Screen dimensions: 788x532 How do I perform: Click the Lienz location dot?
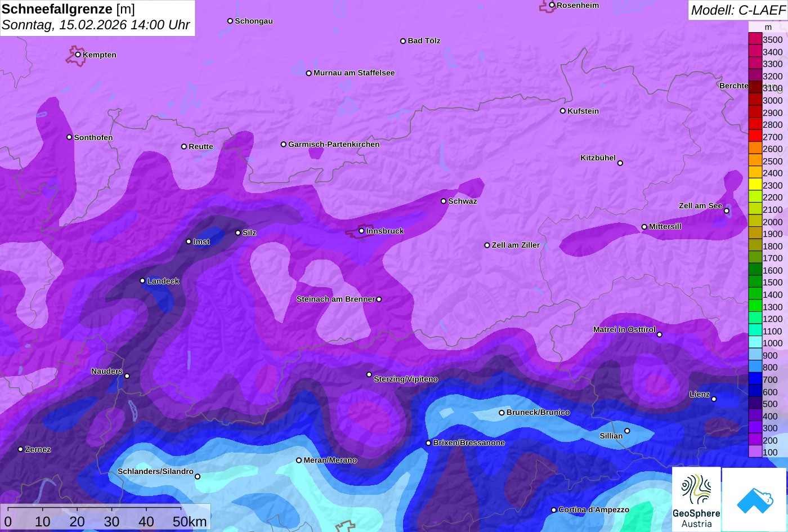point(714,399)
